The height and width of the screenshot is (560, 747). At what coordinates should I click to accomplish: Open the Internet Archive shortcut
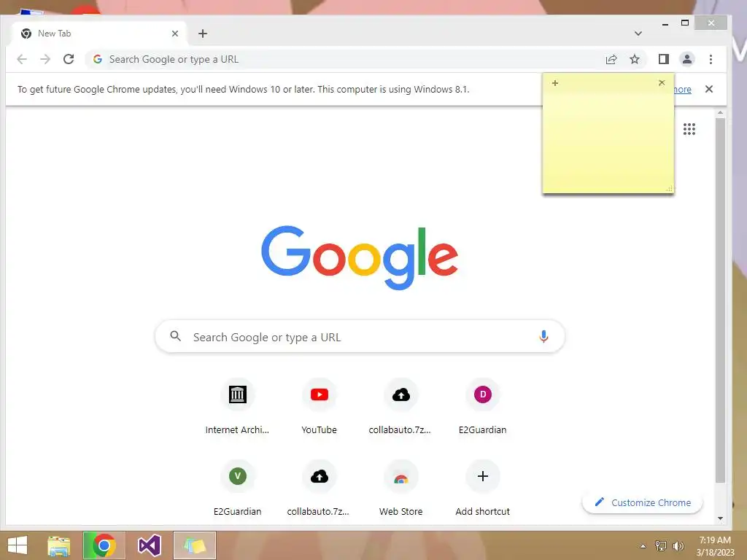coord(237,407)
